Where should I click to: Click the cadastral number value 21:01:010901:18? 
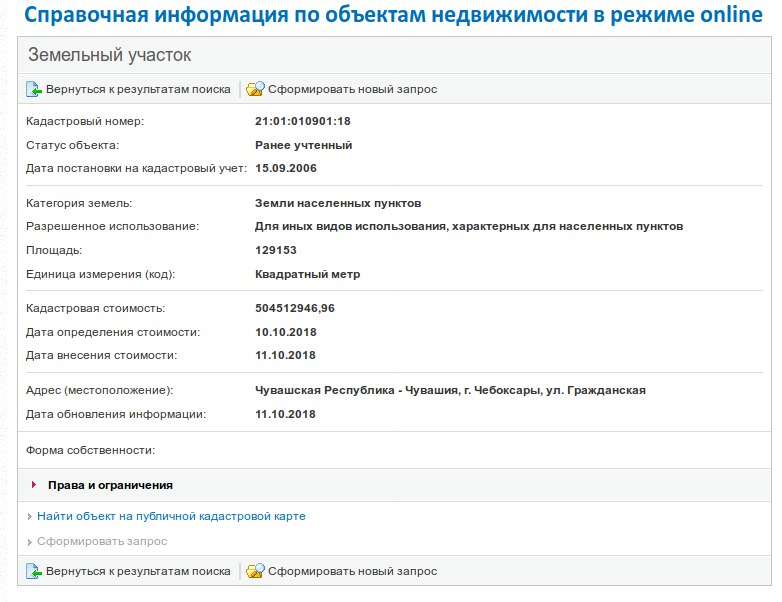(x=303, y=121)
